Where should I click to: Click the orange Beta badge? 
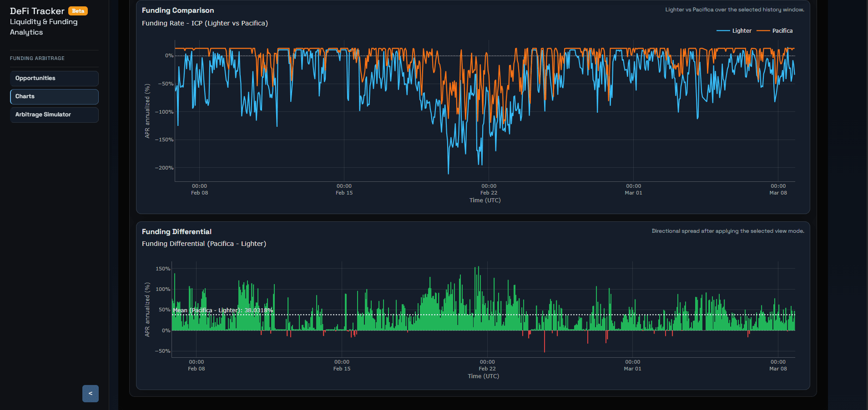coord(78,10)
